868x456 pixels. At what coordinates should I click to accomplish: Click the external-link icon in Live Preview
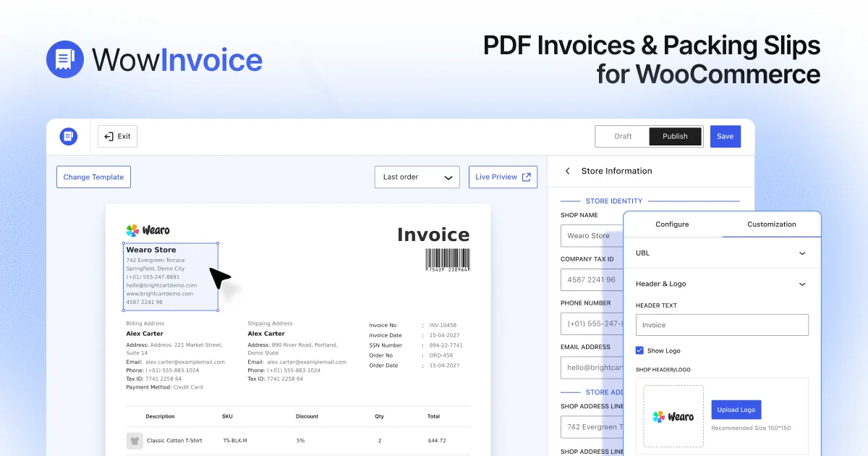point(527,177)
